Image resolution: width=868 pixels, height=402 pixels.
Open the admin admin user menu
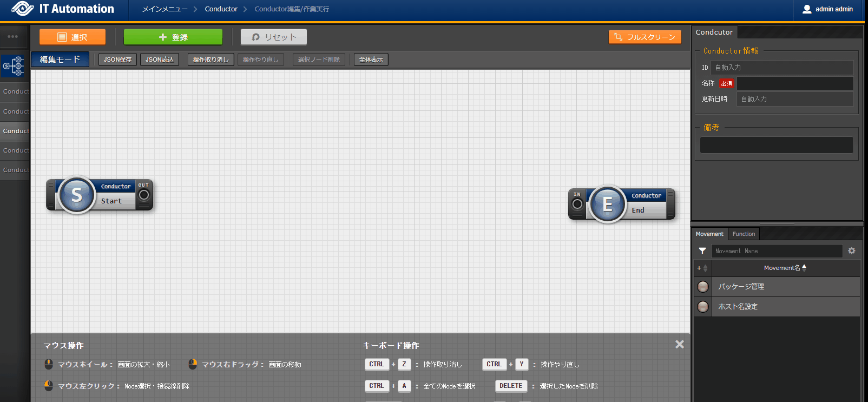(827, 9)
